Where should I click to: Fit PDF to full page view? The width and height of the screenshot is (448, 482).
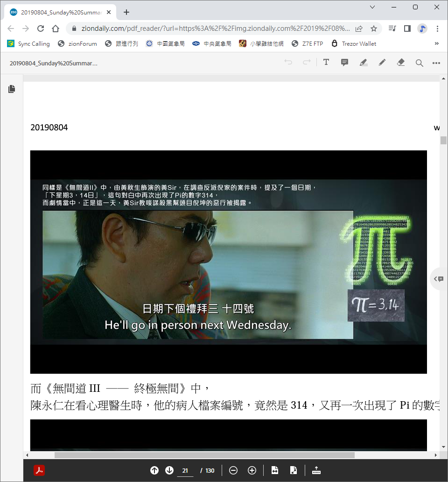tap(293, 470)
